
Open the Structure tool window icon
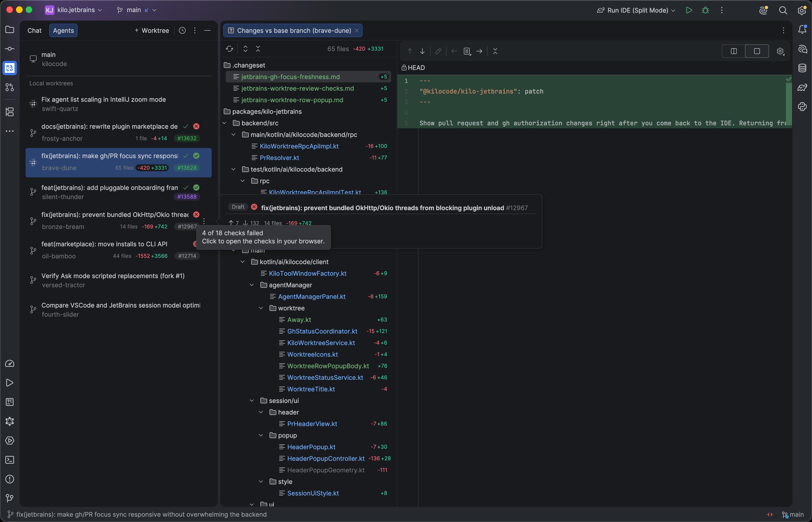(x=9, y=112)
